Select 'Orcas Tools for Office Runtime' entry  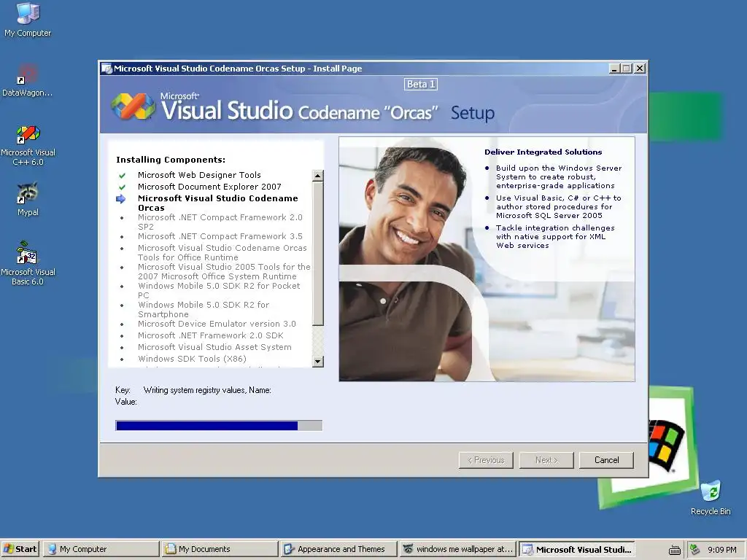tap(222, 252)
